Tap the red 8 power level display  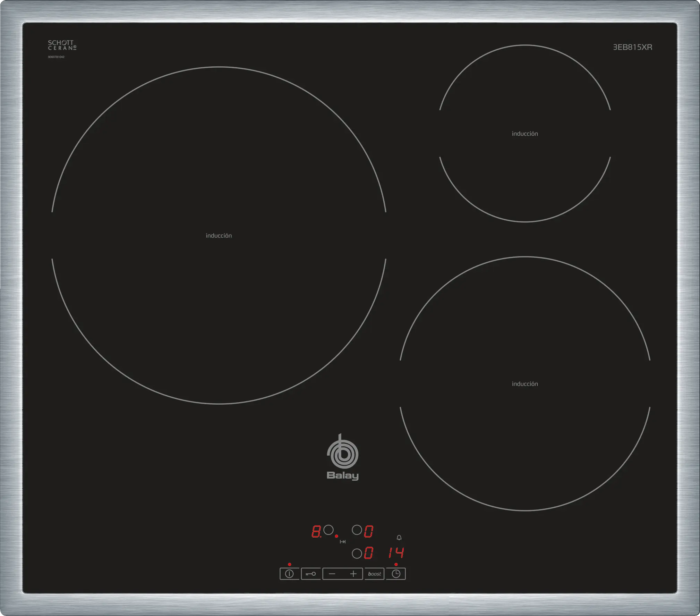pos(316,531)
